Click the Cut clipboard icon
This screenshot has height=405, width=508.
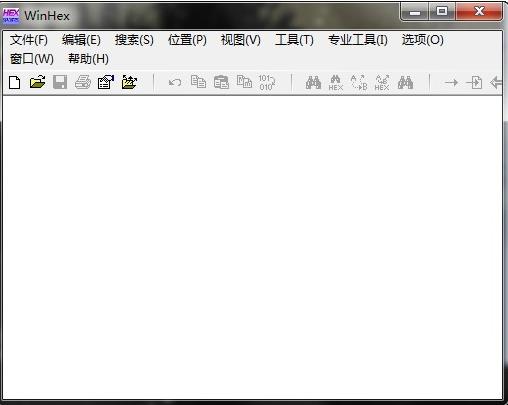pyautogui.click(x=221, y=82)
